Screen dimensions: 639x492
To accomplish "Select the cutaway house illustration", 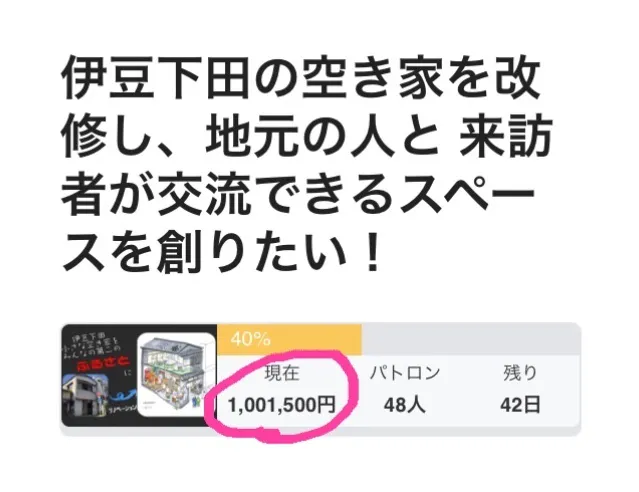I will point(176,375).
